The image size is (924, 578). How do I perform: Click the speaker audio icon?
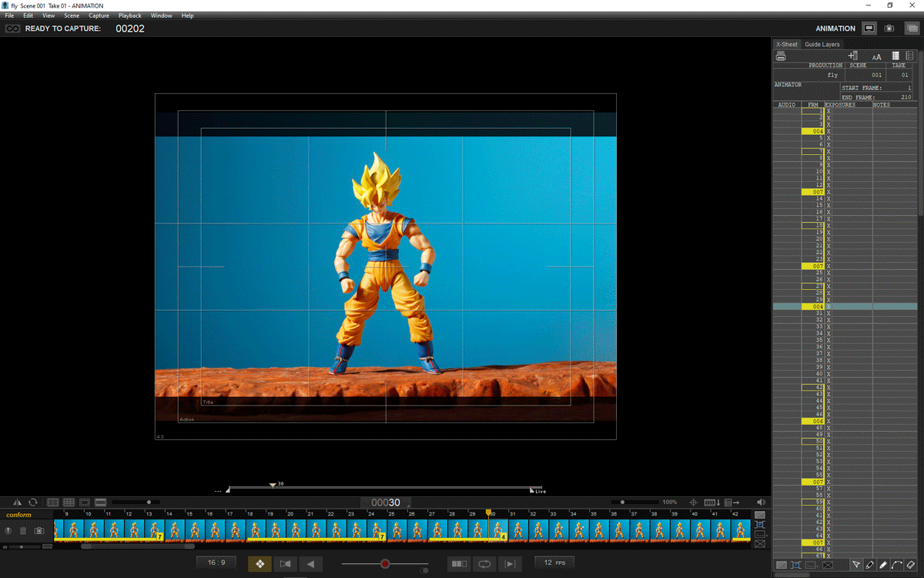point(761,502)
